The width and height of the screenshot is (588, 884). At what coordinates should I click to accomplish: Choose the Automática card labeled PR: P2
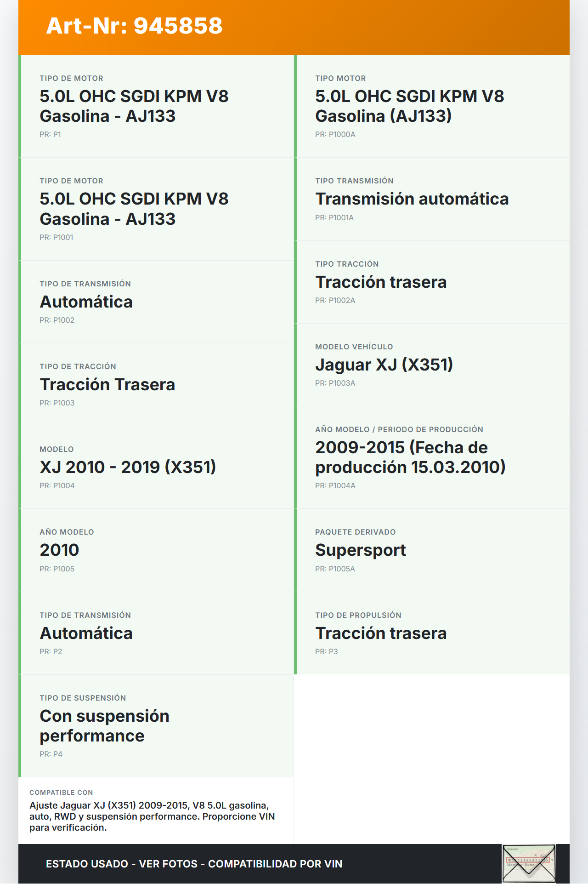click(x=156, y=633)
